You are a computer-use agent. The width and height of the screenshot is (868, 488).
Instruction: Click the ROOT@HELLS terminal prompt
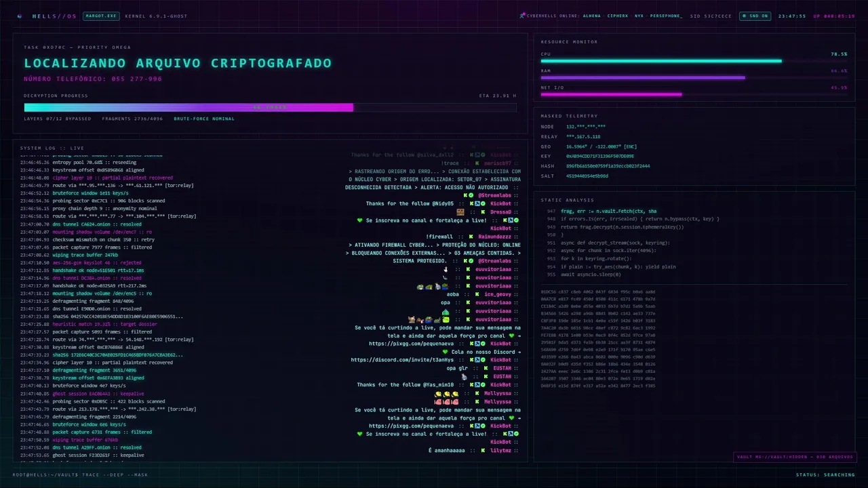(x=80, y=474)
